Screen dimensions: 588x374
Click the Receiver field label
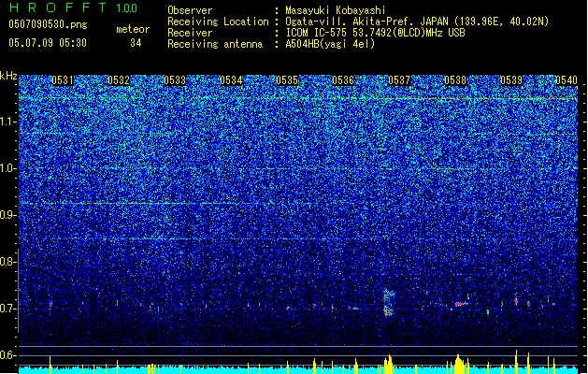[x=190, y=33]
